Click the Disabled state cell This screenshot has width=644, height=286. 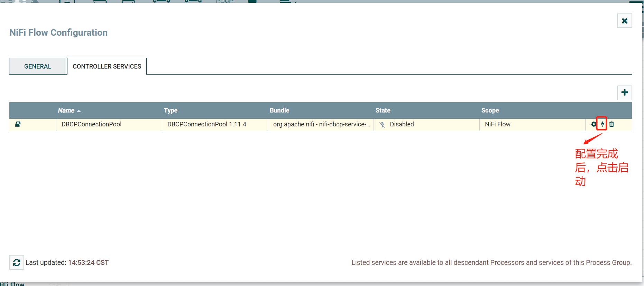coord(426,124)
